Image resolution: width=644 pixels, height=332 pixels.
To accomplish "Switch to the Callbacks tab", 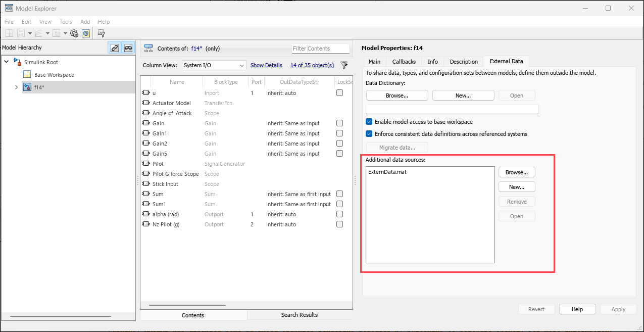I will click(404, 62).
